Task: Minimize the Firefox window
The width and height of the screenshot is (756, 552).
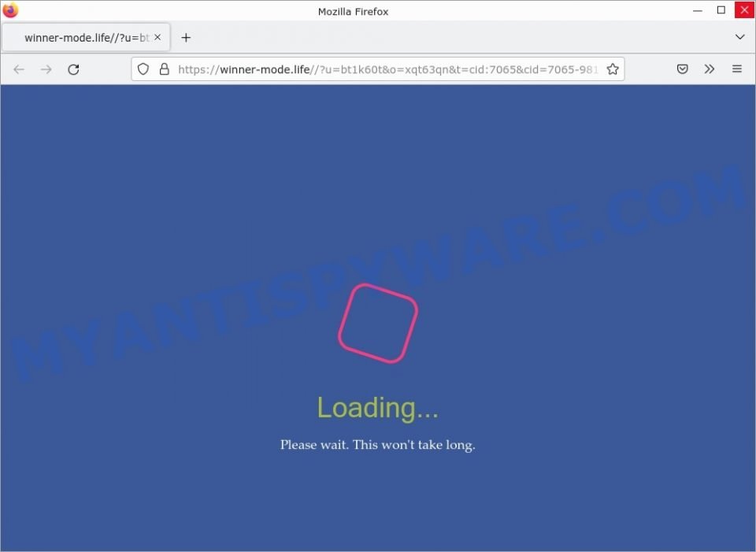Action: tap(697, 10)
